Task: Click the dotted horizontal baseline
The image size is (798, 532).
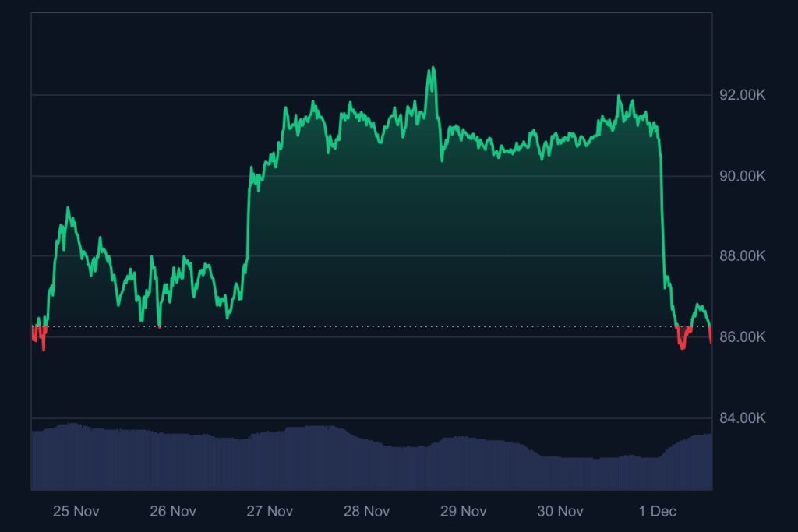Action: click(x=390, y=326)
